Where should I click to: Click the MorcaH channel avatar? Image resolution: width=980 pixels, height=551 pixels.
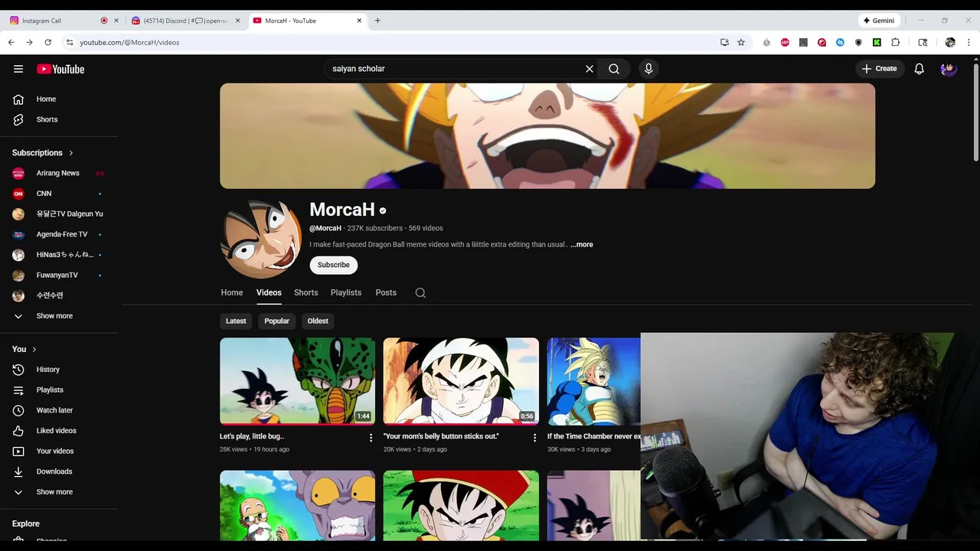[261, 240]
